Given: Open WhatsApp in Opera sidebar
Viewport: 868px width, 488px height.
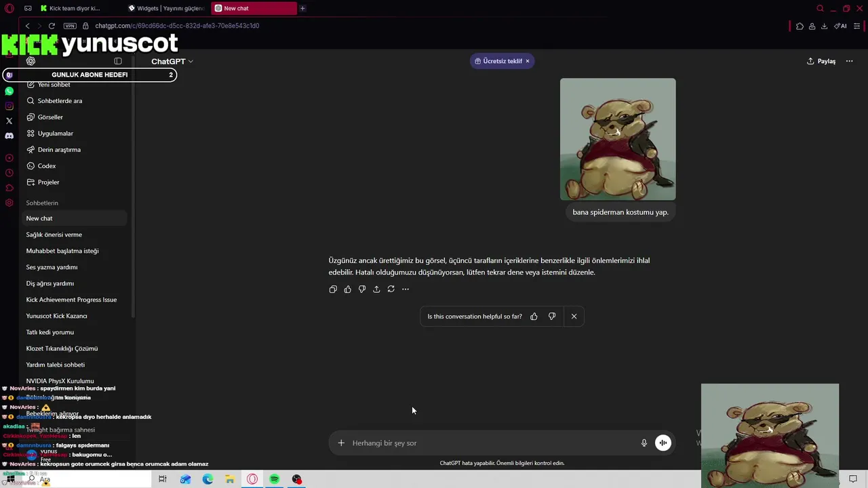Looking at the screenshot, I should tap(9, 91).
